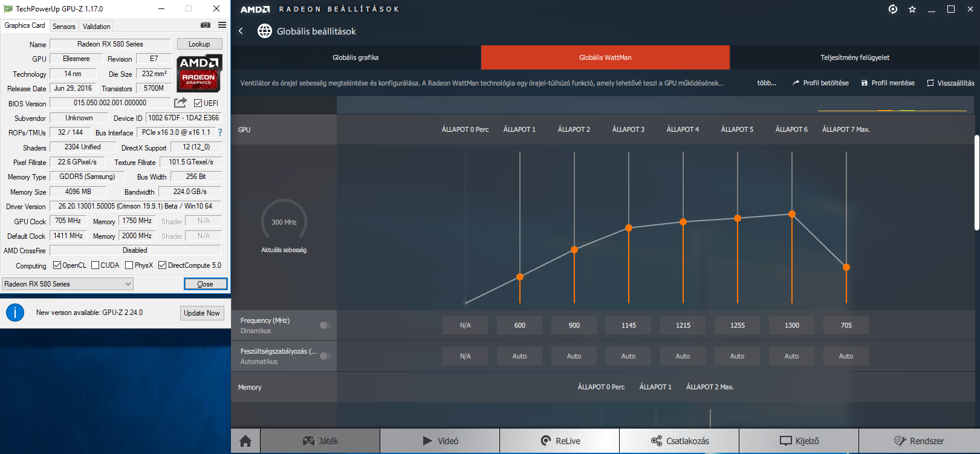Open the Csatlakozás section
The height and width of the screenshot is (454, 980).
pos(679,441)
